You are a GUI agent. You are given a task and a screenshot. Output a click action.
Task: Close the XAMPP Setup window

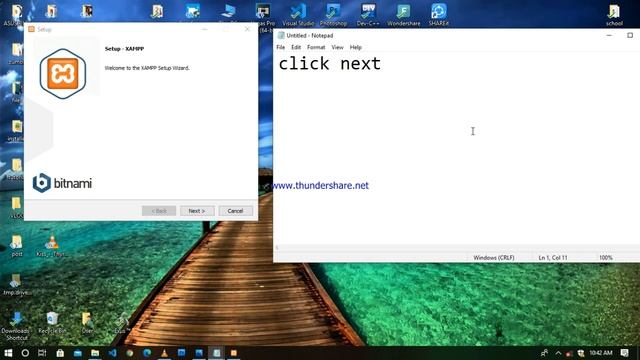pos(247,29)
